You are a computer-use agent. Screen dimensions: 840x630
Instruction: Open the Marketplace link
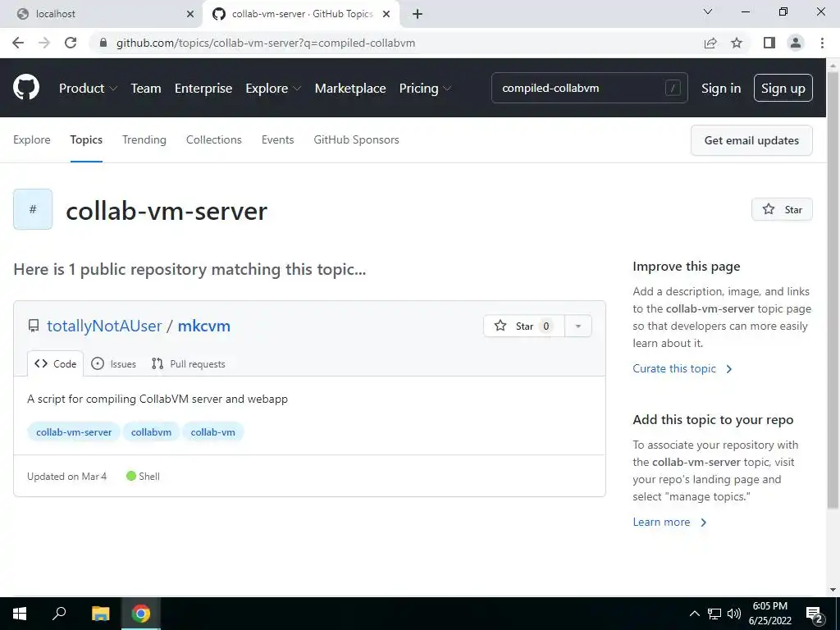coord(350,89)
